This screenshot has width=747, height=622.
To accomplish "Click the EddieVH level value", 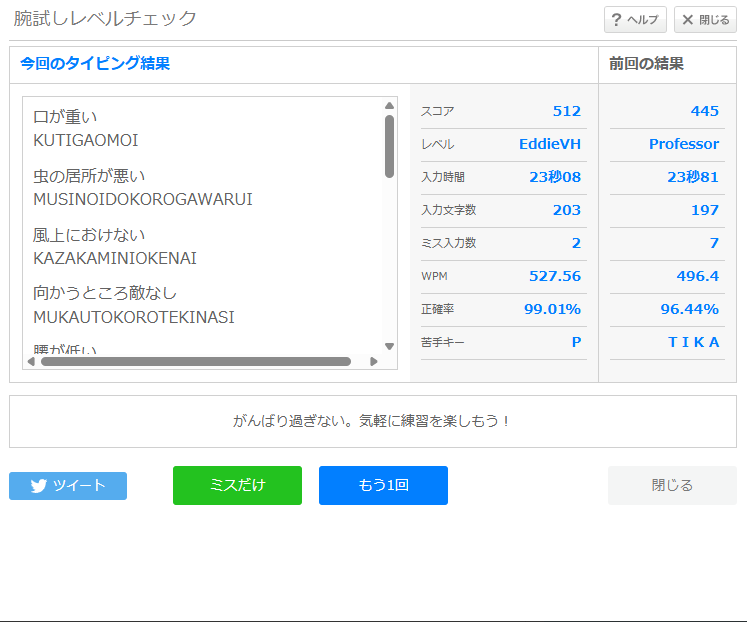I will click(549, 144).
